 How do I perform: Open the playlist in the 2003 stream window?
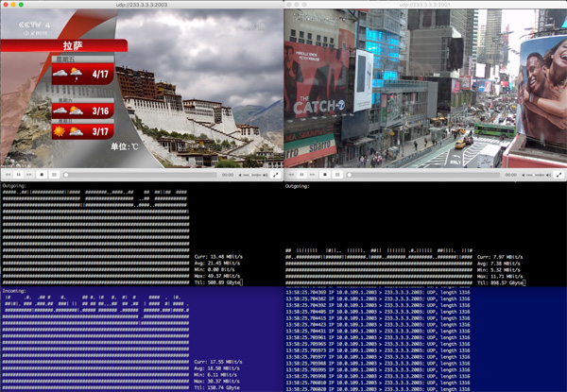point(54,175)
